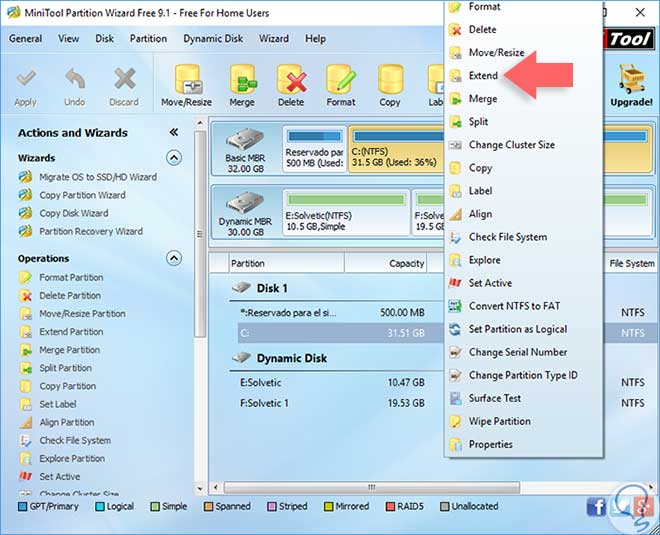Click the Facebook icon in corner
This screenshot has height=535, width=660.
(596, 506)
